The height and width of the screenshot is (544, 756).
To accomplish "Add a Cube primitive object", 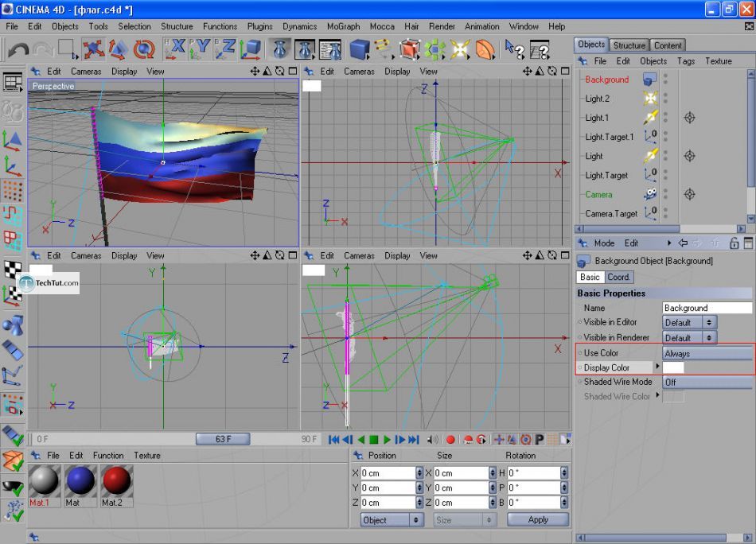I will point(360,49).
